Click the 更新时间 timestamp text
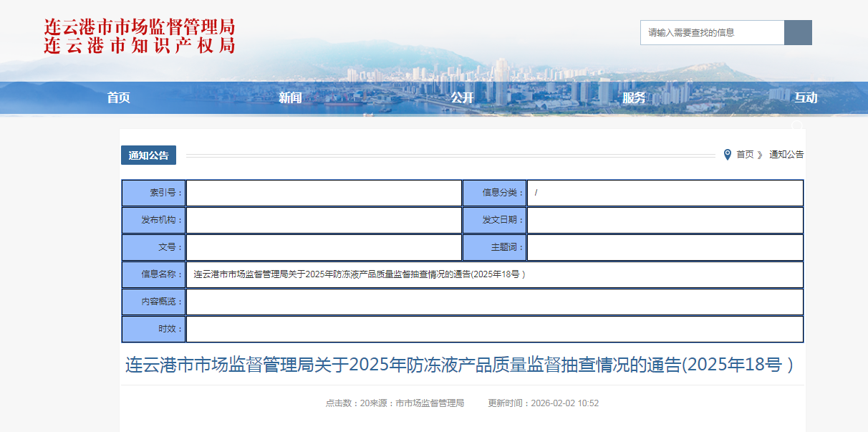Image resolution: width=868 pixels, height=432 pixels. point(543,403)
